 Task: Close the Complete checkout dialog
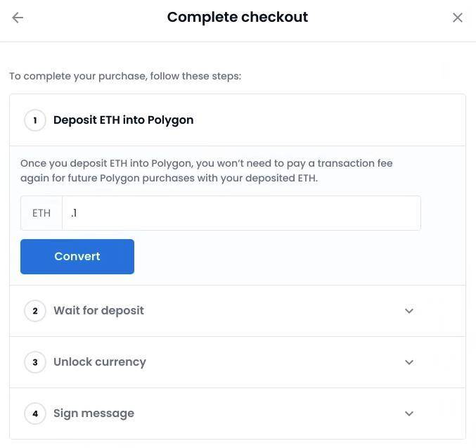point(458,18)
